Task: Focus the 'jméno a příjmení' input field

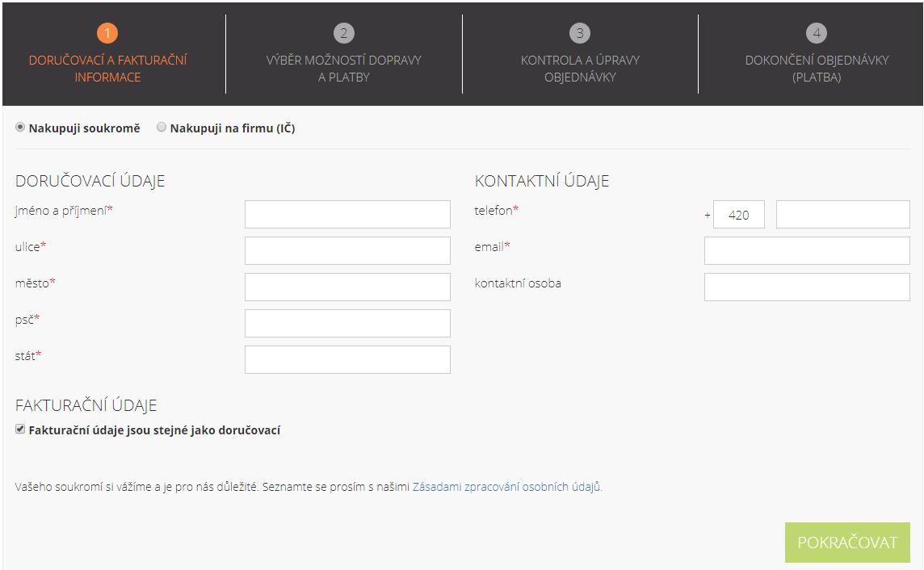Action: [347, 214]
